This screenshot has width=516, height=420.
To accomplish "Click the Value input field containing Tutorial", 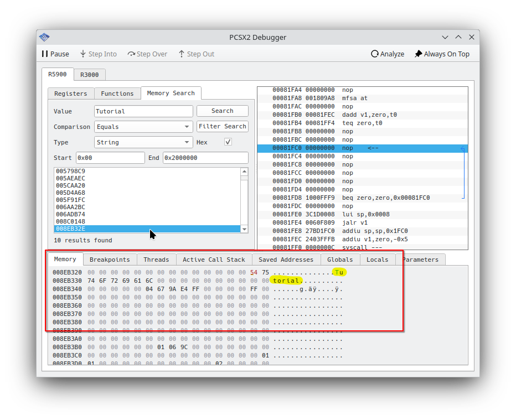I will (143, 111).
